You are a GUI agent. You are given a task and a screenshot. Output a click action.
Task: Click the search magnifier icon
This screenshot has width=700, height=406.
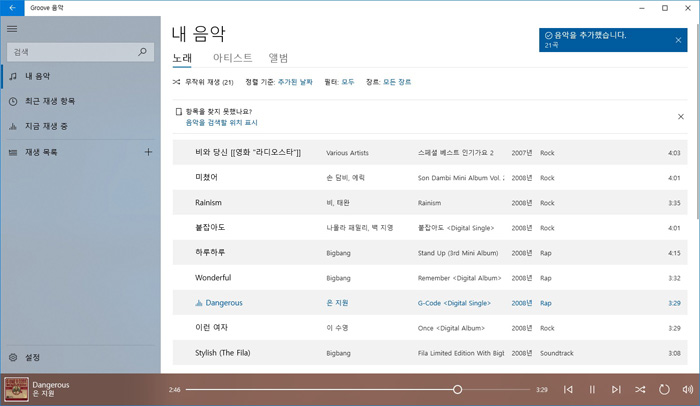[142, 52]
